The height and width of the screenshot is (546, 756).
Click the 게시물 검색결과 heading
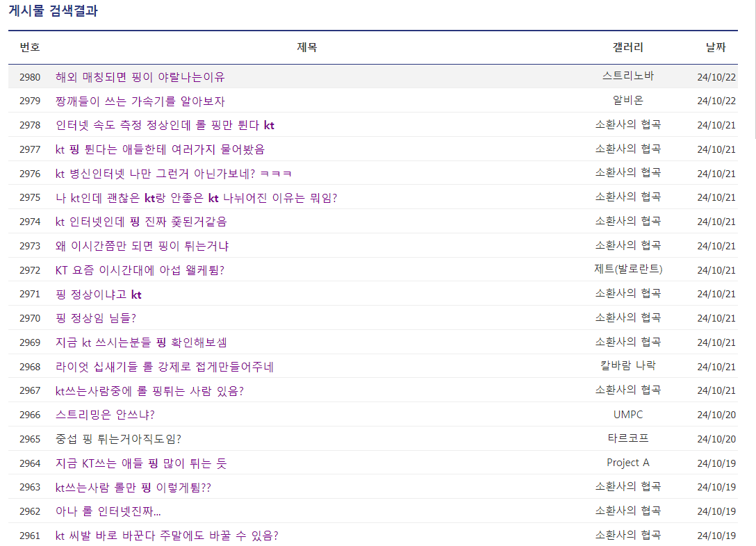53,10
